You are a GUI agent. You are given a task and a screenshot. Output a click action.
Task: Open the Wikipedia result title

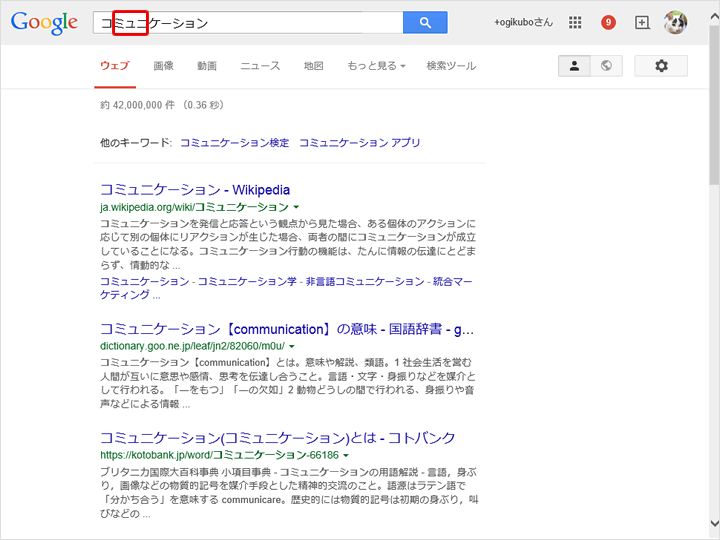coord(195,190)
